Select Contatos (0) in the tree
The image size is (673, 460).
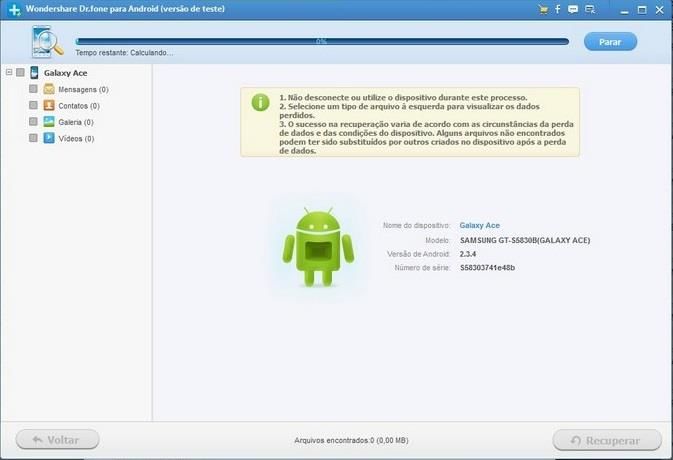79,106
